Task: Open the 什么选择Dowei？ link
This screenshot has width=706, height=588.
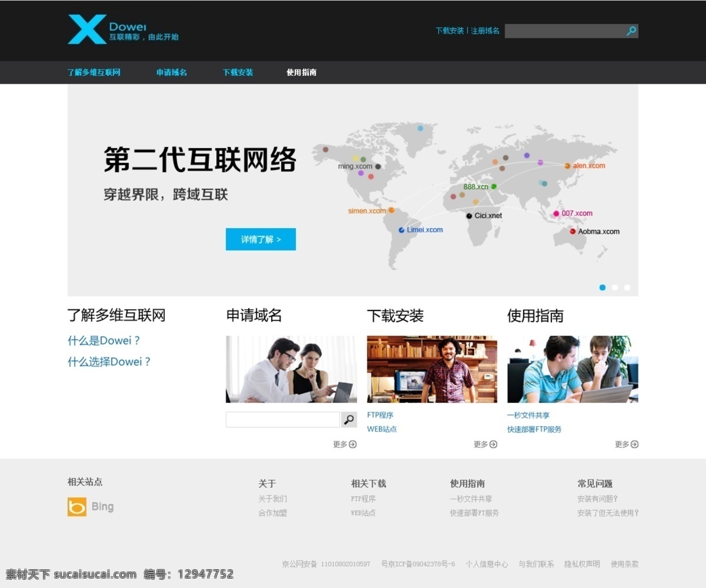Action: [109, 362]
